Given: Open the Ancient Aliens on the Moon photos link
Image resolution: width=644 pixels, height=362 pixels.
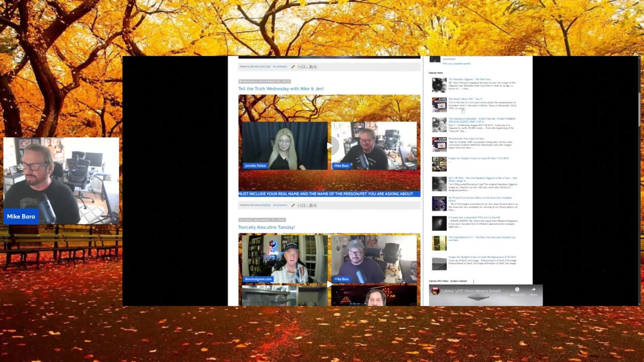Looking at the screenshot, I should point(480,199).
